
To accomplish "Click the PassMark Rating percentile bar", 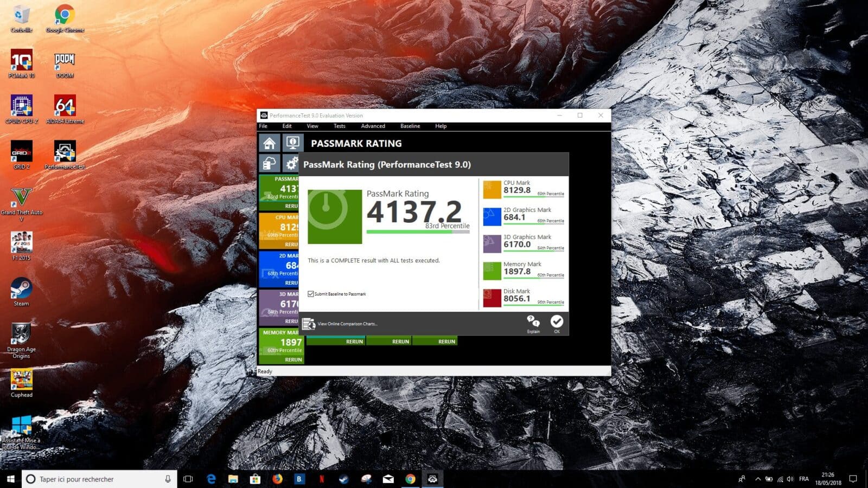I will point(418,232).
